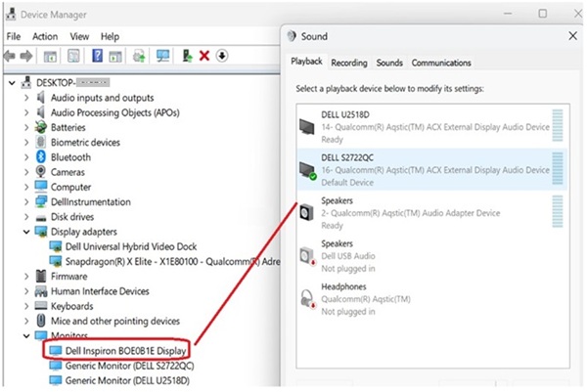Switch to the Communications tab
587x392 pixels.
[441, 63]
